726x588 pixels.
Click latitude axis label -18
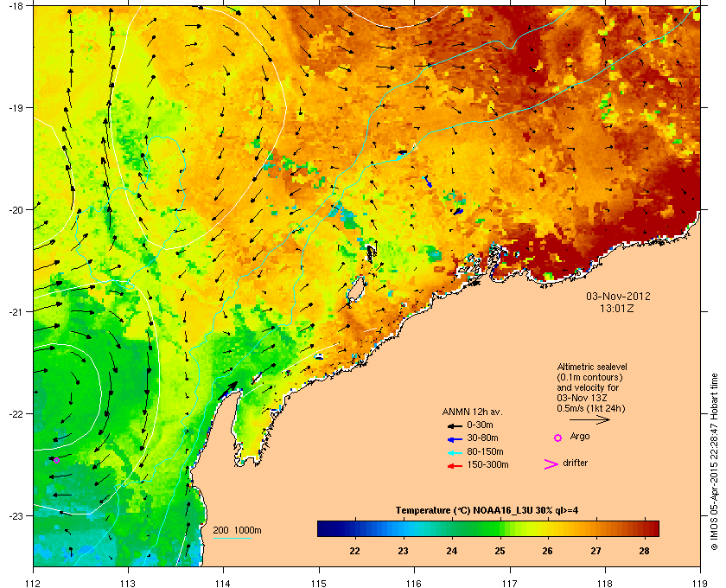coord(16,5)
